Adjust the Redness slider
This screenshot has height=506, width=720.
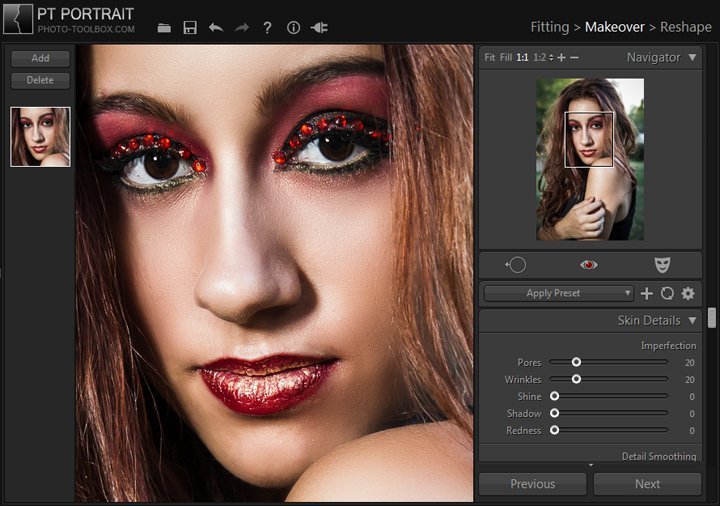(609, 430)
